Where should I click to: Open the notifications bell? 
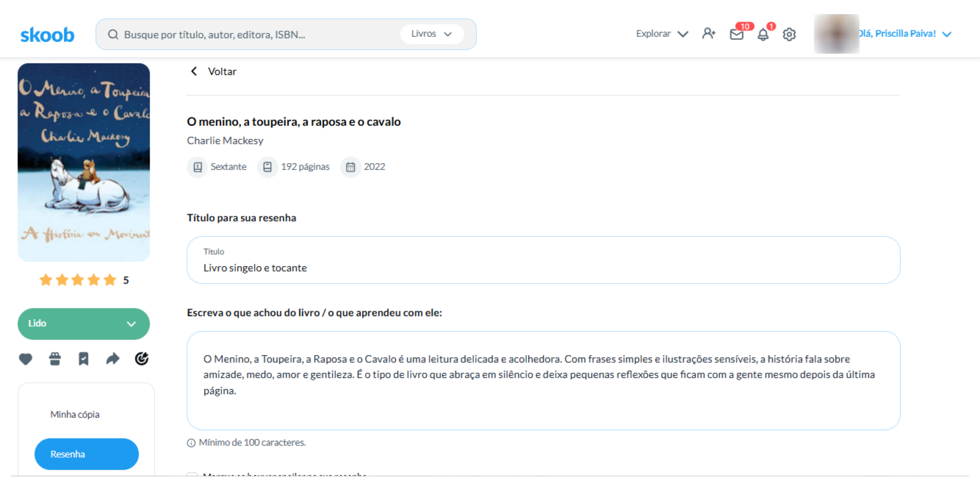coord(763,35)
